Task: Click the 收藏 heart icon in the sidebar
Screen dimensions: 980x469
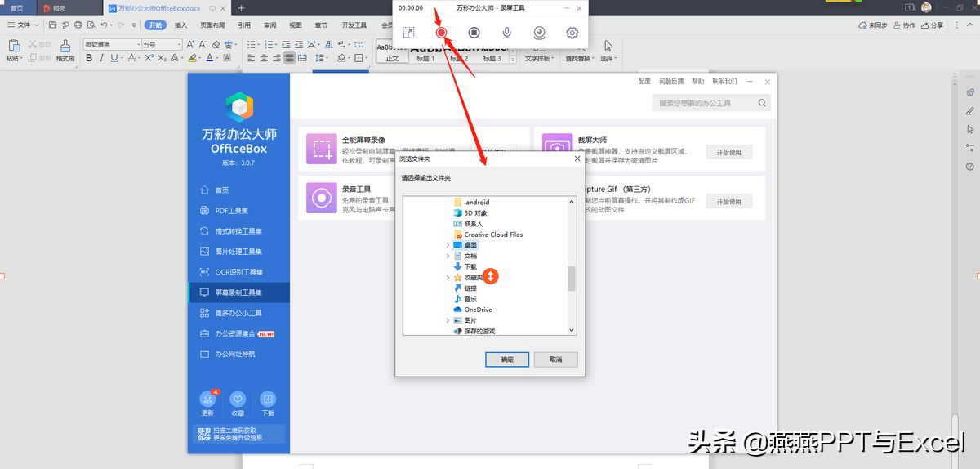Action: [238, 400]
